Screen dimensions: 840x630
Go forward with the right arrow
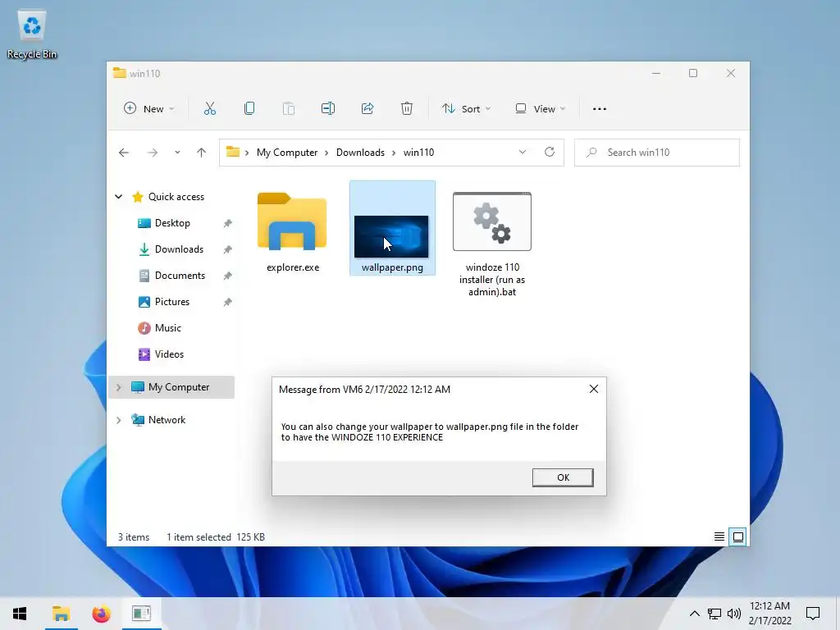pos(153,153)
